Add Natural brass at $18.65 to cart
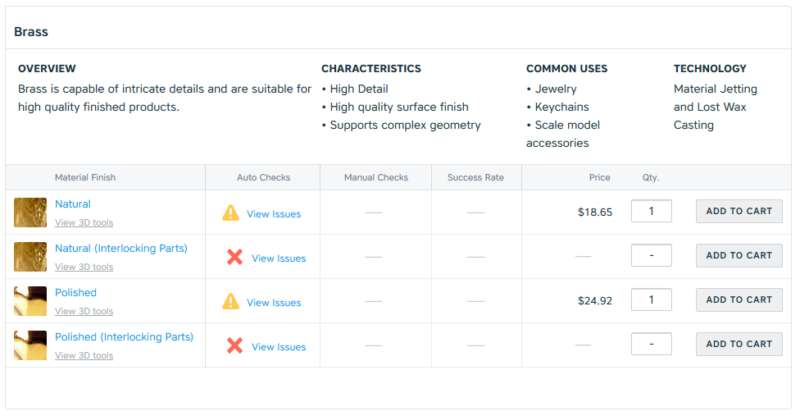 739,211
